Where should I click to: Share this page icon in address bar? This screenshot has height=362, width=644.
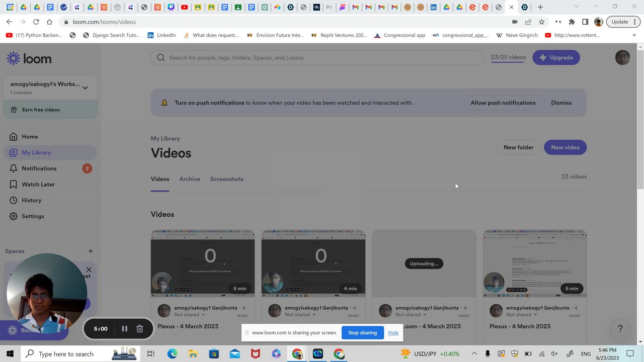528,22
